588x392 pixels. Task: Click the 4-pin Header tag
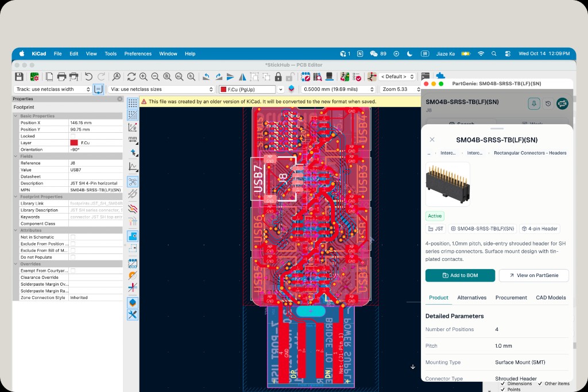pos(539,229)
